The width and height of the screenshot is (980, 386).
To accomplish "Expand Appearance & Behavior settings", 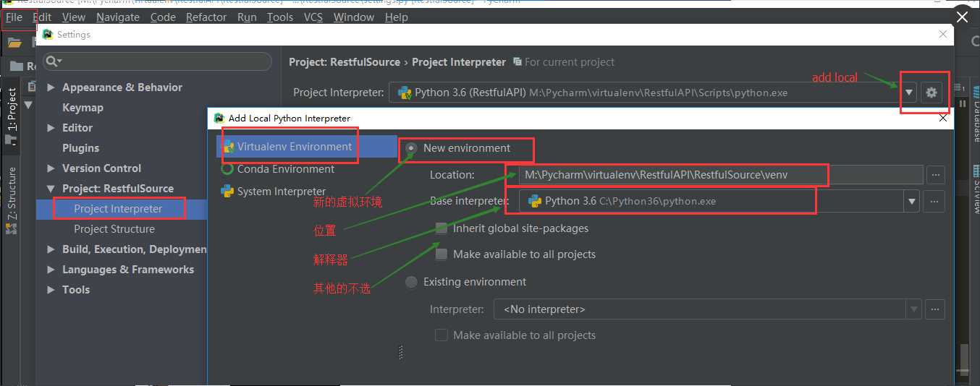I will pyautogui.click(x=51, y=87).
